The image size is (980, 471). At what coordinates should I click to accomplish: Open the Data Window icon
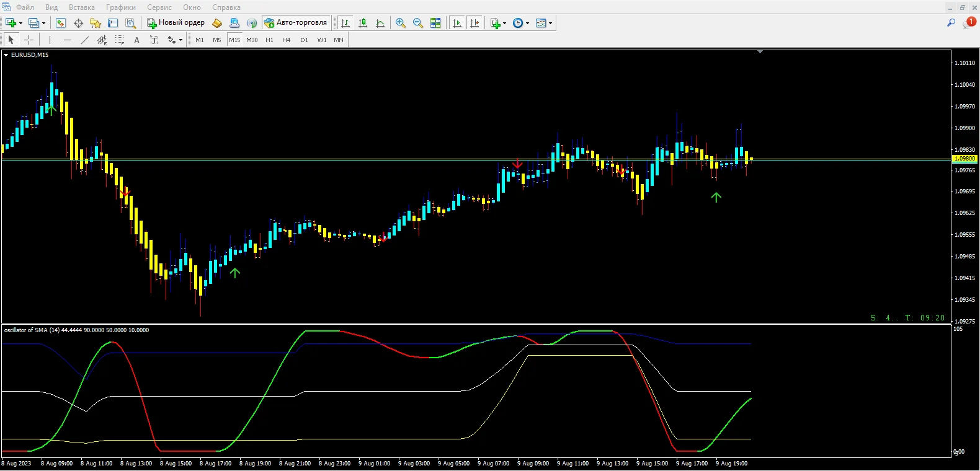click(78, 23)
